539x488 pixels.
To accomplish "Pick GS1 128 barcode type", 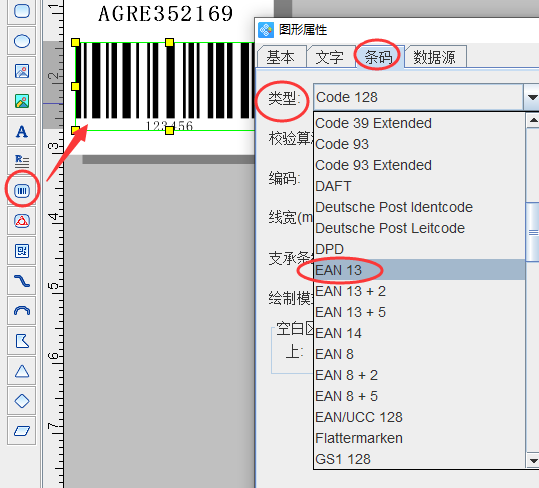I will click(419, 459).
